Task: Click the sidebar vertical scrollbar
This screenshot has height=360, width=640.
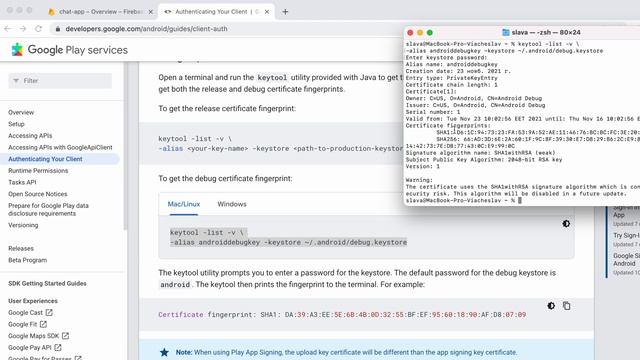Action: tap(125, 147)
